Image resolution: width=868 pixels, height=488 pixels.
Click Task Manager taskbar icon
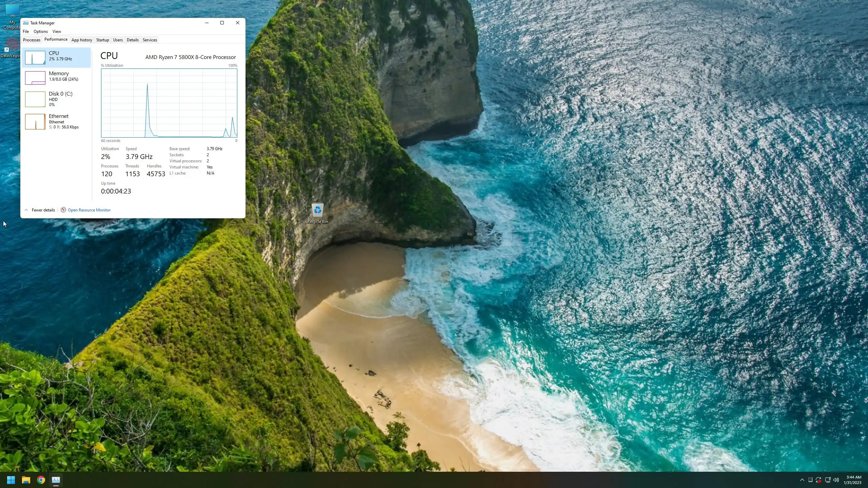click(56, 480)
